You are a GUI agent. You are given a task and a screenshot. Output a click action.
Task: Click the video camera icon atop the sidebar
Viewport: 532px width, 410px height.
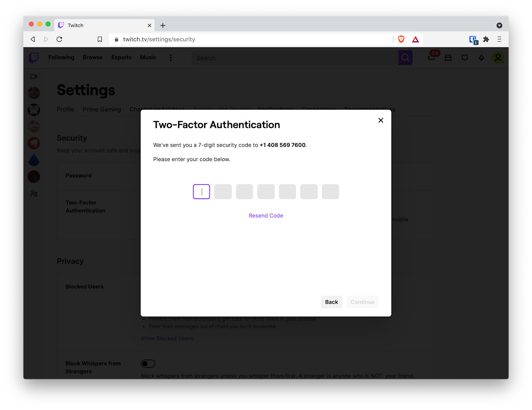click(x=33, y=76)
